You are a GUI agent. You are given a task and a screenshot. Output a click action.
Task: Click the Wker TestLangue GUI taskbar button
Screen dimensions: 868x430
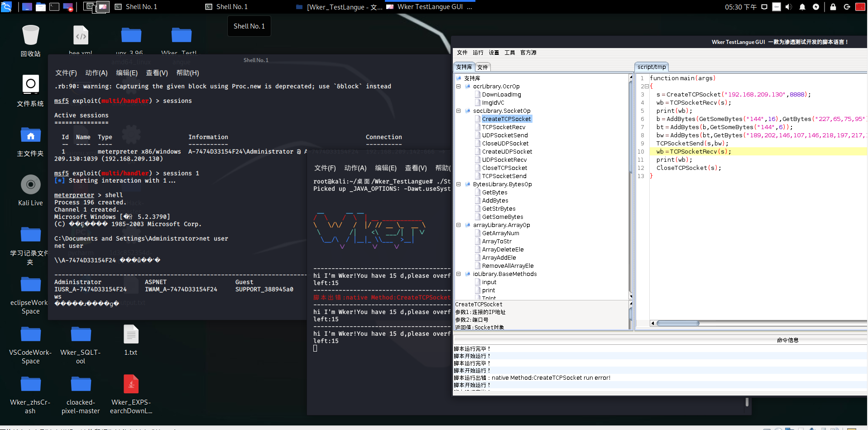pyautogui.click(x=429, y=7)
